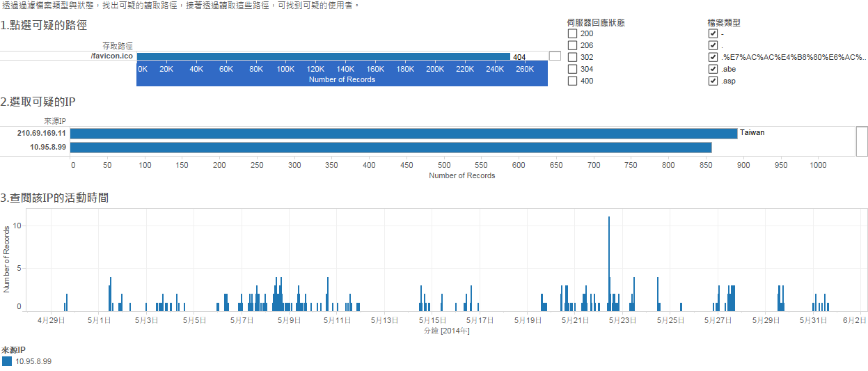Click the 260K axis tick label
This screenshot has width=868, height=371.
(524, 69)
